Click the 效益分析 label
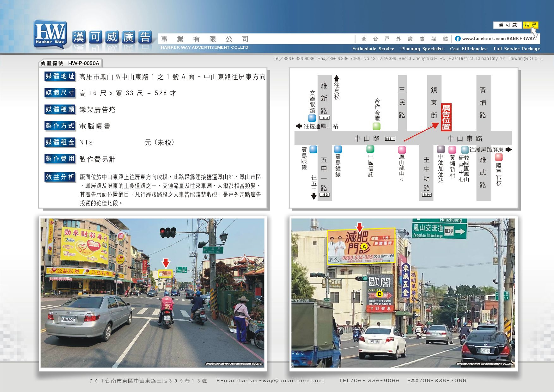 click(60, 177)
